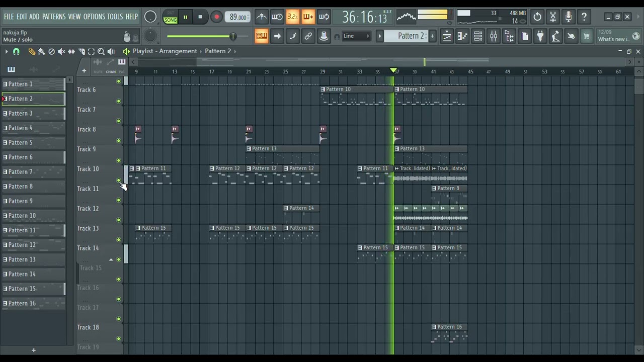Viewport: 644px width, 362px height.
Task: Open the FILE menu
Action: [x=9, y=17]
